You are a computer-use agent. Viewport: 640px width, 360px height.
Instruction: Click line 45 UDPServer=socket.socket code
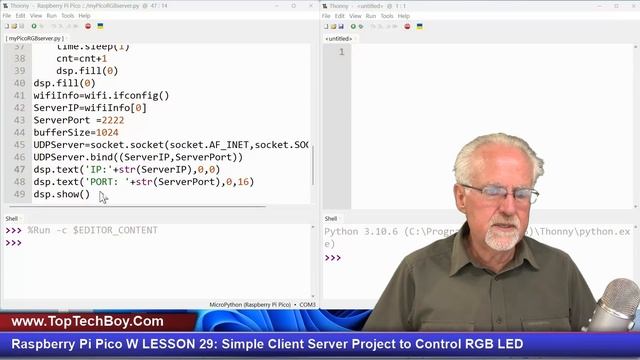171,145
